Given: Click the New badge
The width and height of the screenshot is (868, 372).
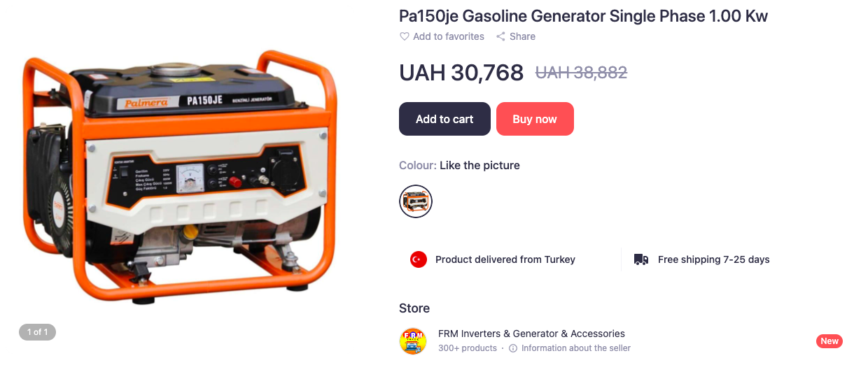Looking at the screenshot, I should pos(829,341).
